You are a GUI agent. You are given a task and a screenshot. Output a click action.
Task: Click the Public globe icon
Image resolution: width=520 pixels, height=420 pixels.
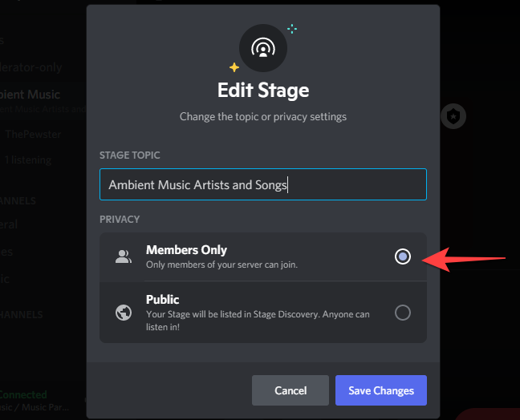click(123, 313)
